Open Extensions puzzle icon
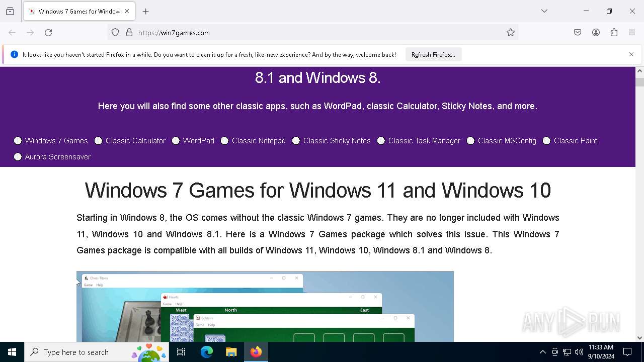Screen dimensions: 644x362 (x=614, y=33)
